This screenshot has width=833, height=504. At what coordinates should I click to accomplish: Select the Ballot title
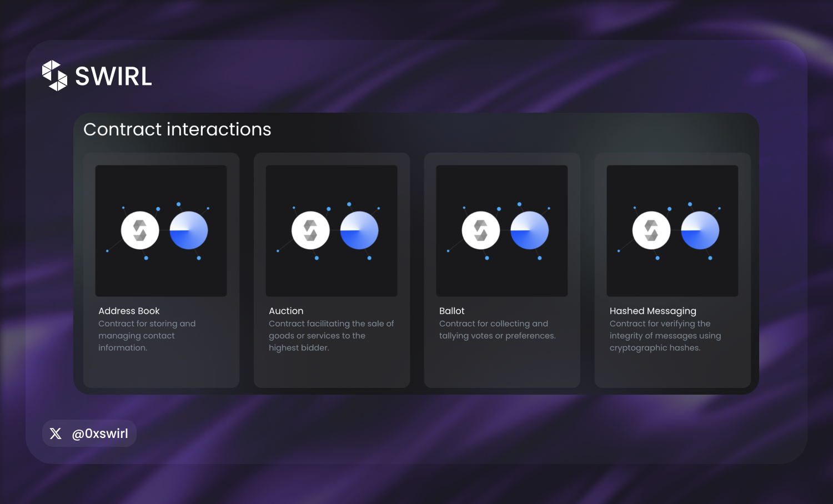pos(452,311)
